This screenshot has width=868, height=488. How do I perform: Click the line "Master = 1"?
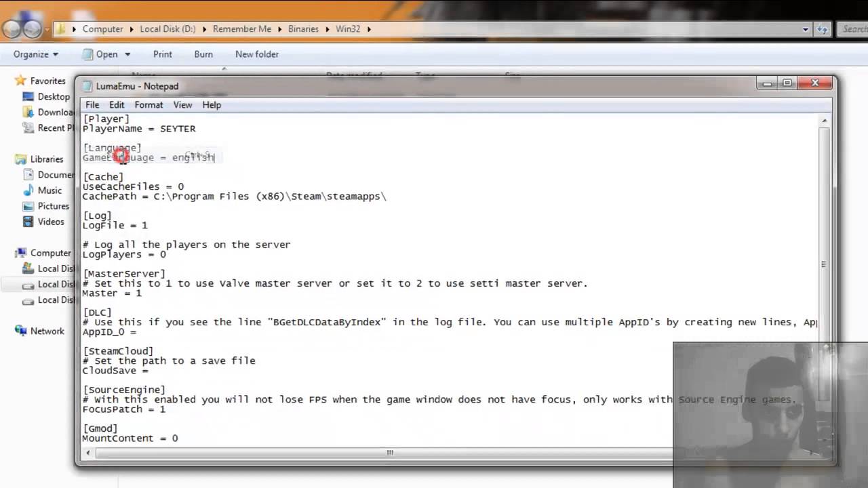[112, 293]
